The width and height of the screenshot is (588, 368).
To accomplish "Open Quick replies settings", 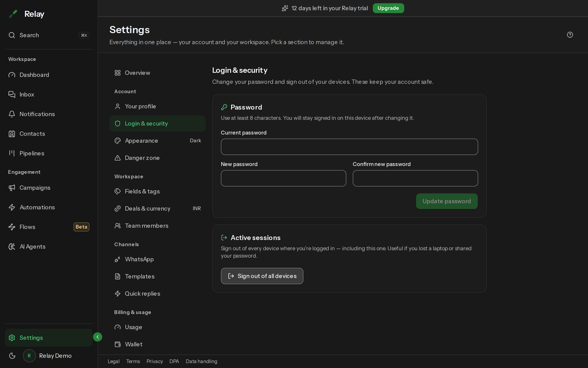I will click(x=157, y=294).
